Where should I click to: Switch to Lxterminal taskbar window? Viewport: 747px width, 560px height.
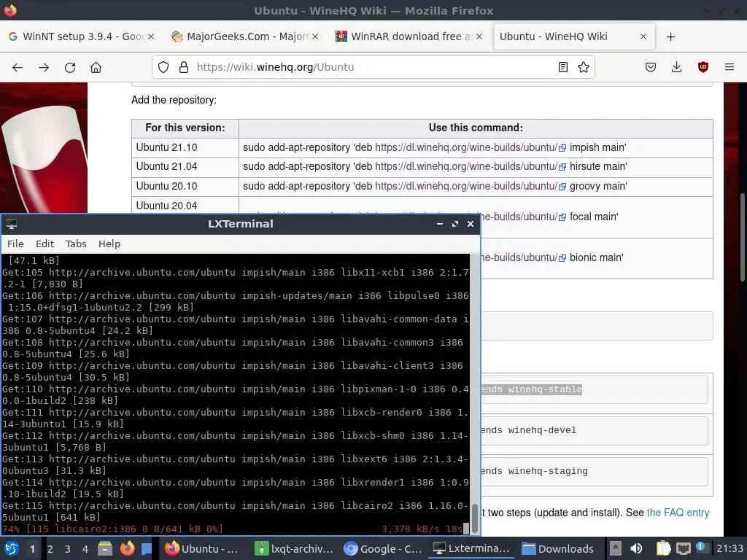[x=472, y=548]
